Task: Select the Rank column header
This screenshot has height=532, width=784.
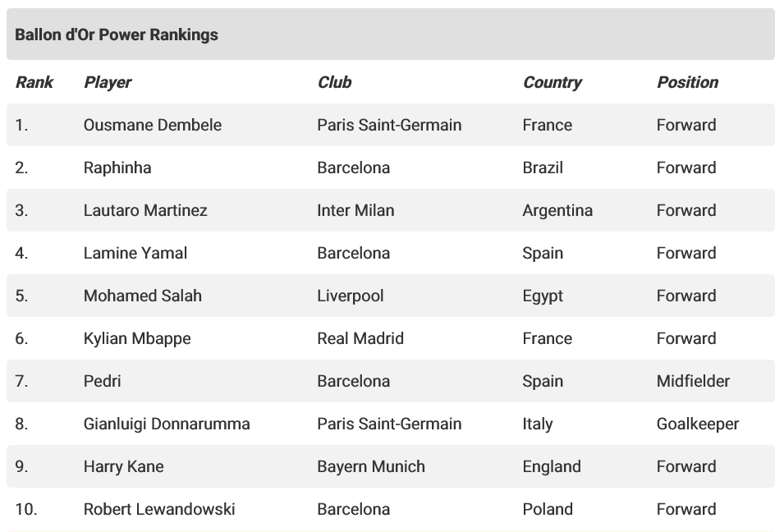Action: coord(34,82)
